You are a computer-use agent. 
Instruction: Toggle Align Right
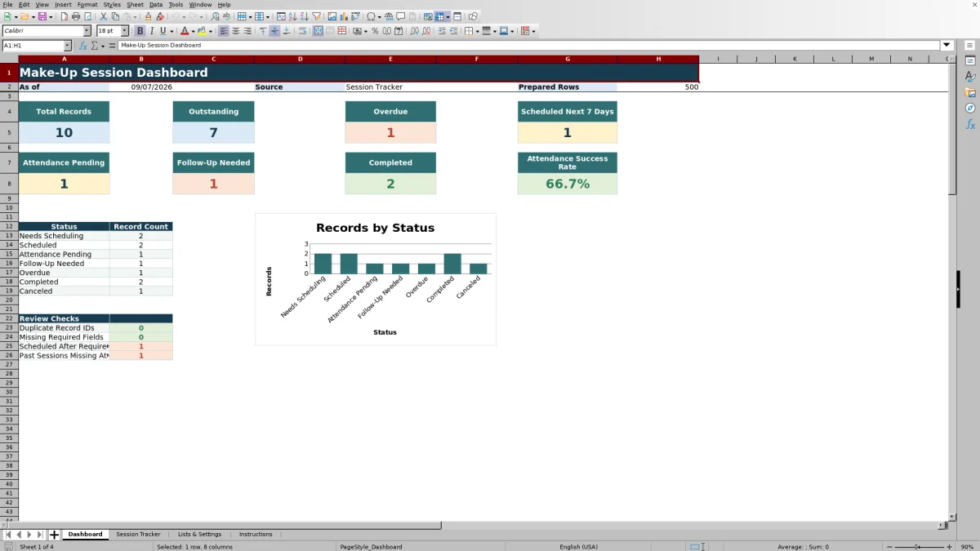(247, 31)
